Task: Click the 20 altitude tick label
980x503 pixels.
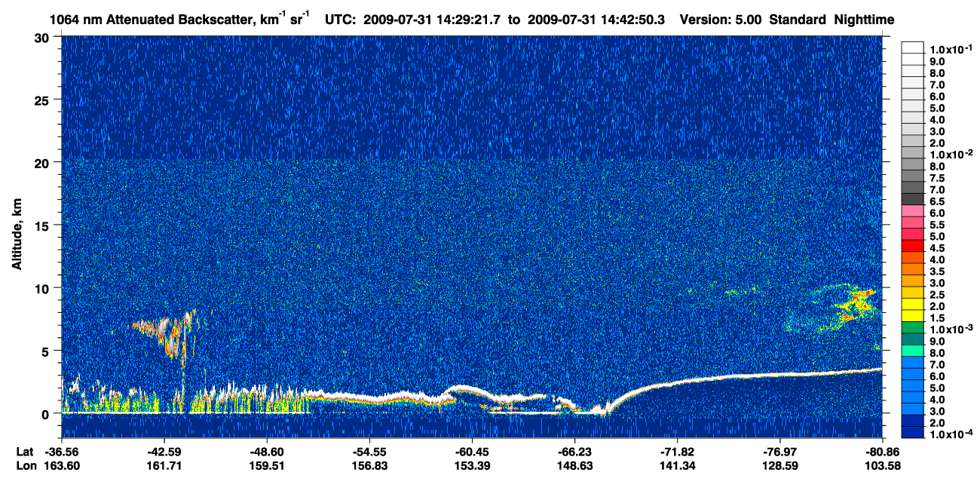Action: [43, 163]
